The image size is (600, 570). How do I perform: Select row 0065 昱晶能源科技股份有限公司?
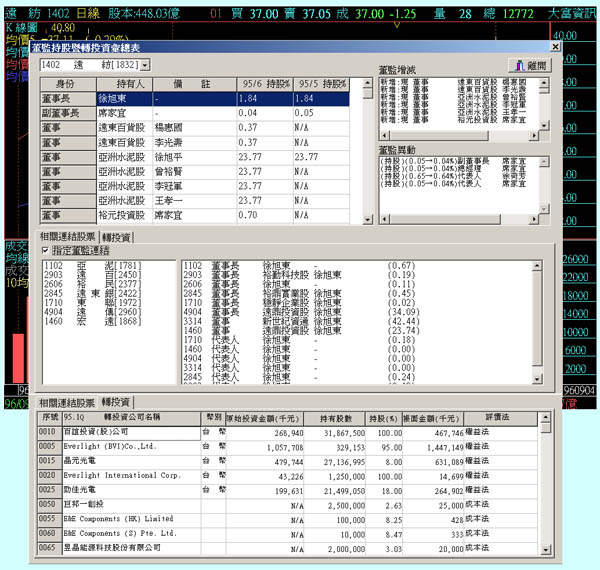287,549
